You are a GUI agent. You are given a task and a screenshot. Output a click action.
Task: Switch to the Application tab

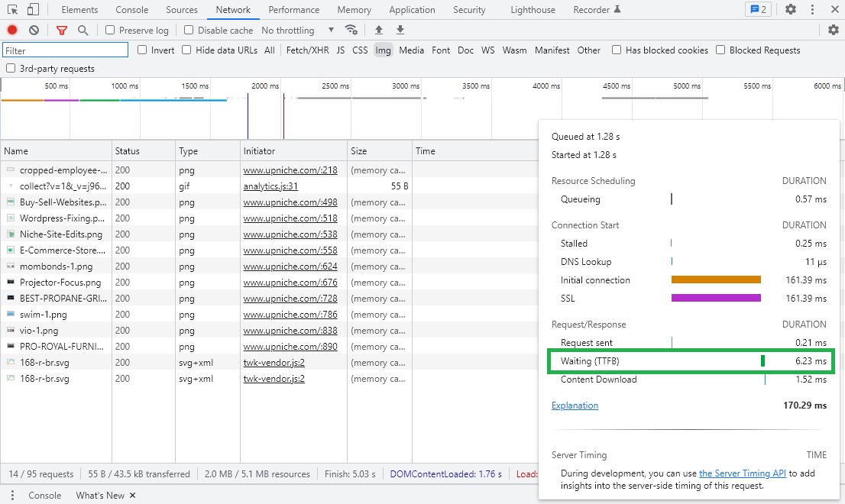tap(413, 10)
